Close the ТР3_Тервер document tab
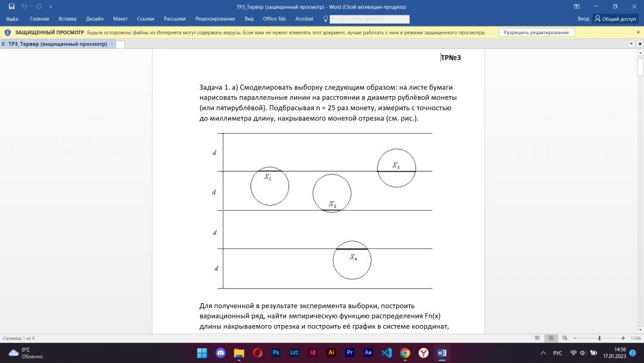Screen dimensions: 644x363 [111, 44]
